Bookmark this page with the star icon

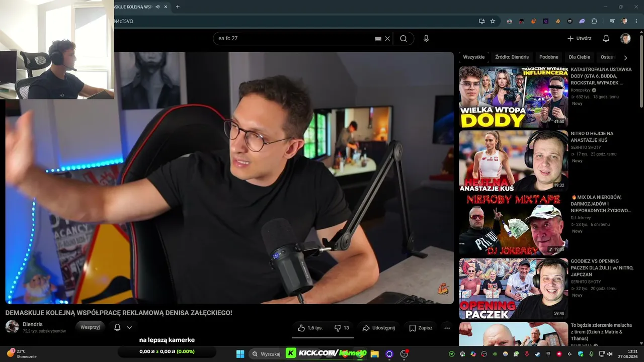[493, 21]
